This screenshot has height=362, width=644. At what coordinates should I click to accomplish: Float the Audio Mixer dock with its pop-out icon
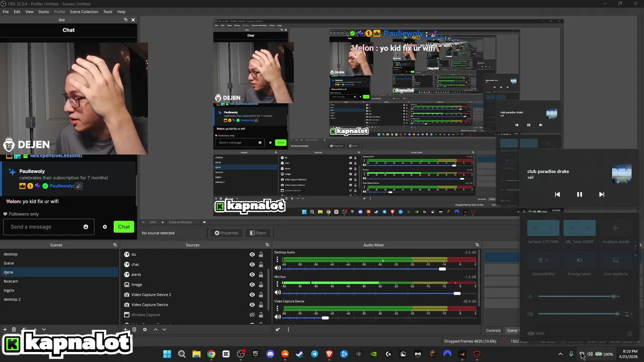pos(477,245)
